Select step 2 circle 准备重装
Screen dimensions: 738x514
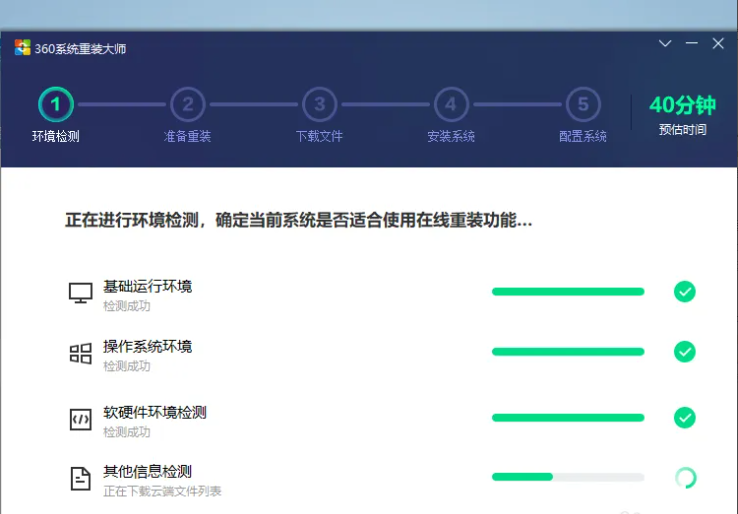pyautogui.click(x=187, y=104)
